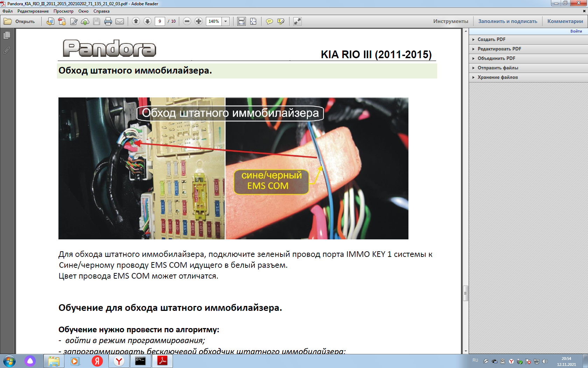The image size is (588, 368).
Task: Go to next page with down arrow
Action: 148,21
